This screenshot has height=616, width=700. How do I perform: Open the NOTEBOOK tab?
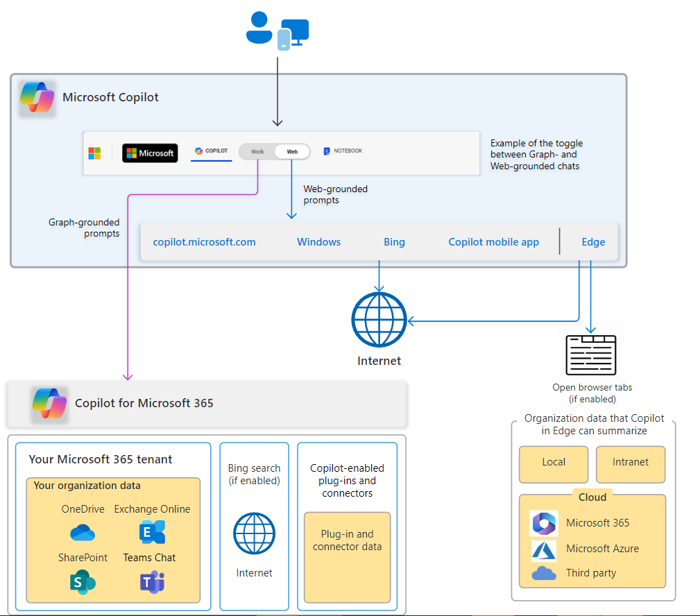tap(343, 151)
